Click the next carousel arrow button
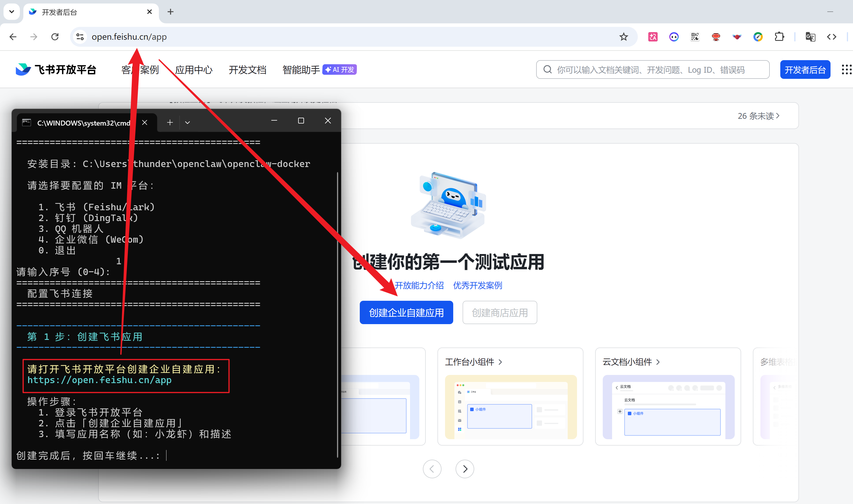This screenshot has width=853, height=504. [465, 469]
